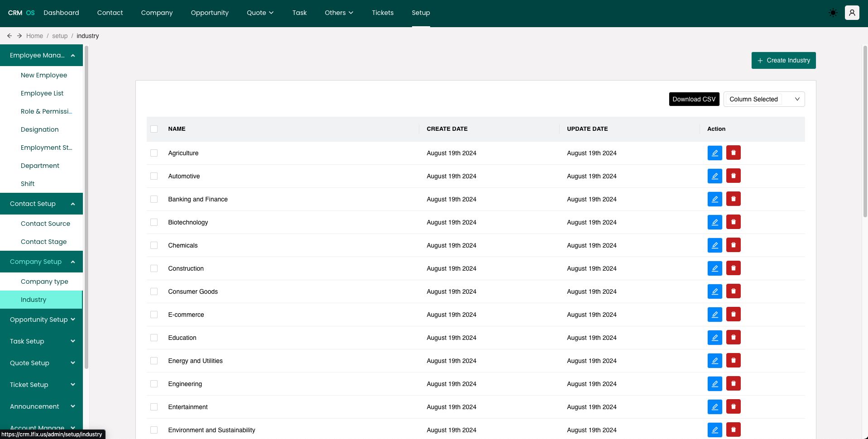Edit the Education industry entry
868x439 pixels.
click(x=715, y=338)
